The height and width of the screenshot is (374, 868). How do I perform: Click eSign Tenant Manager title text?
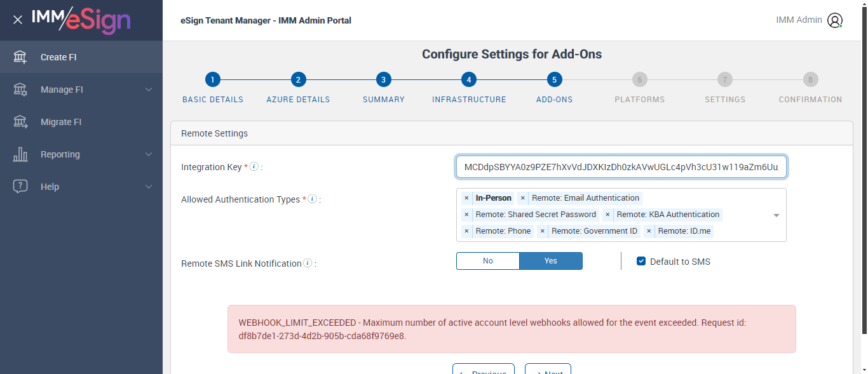(266, 20)
